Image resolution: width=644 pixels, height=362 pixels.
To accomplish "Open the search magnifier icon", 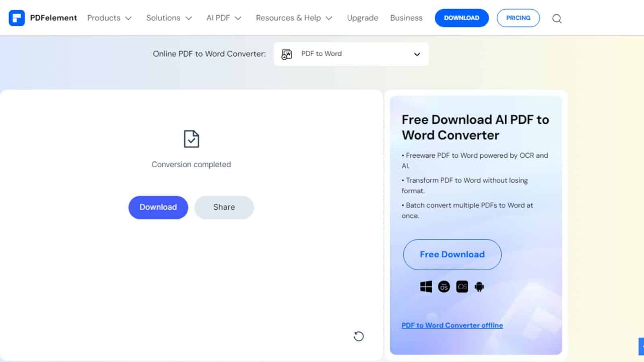I will coord(557,19).
